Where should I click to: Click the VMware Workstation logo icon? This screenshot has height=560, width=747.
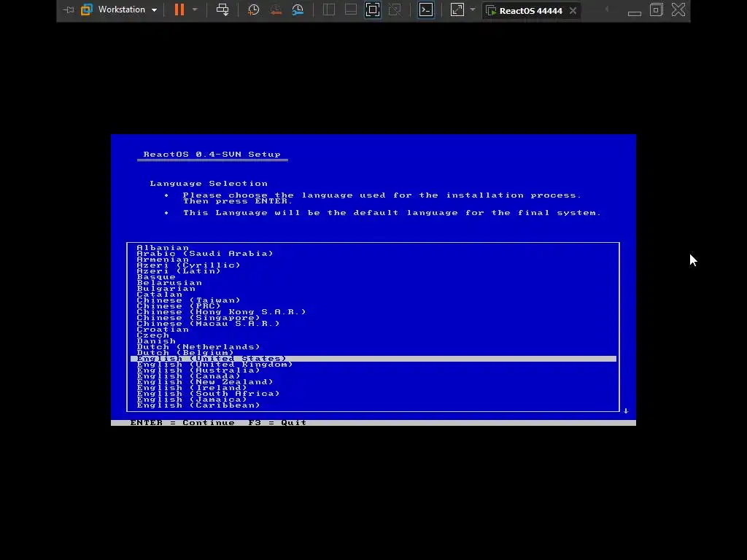tap(86, 9)
